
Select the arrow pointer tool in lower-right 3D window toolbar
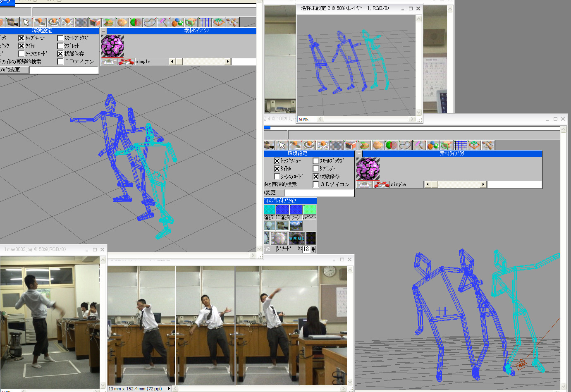[282, 145]
